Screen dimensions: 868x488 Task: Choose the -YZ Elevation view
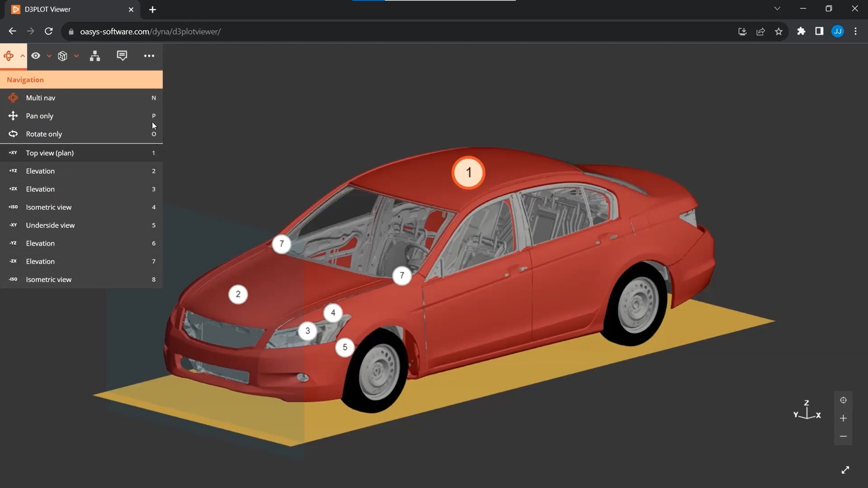point(81,244)
